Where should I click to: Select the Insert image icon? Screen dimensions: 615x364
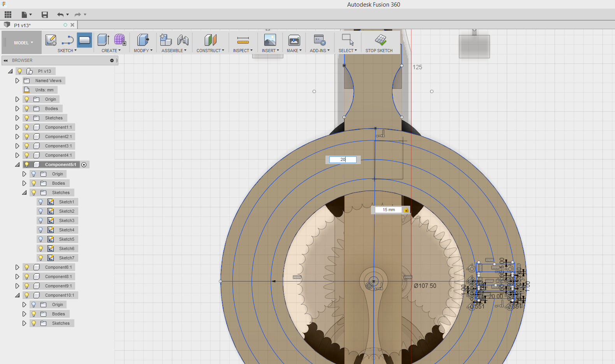270,40
